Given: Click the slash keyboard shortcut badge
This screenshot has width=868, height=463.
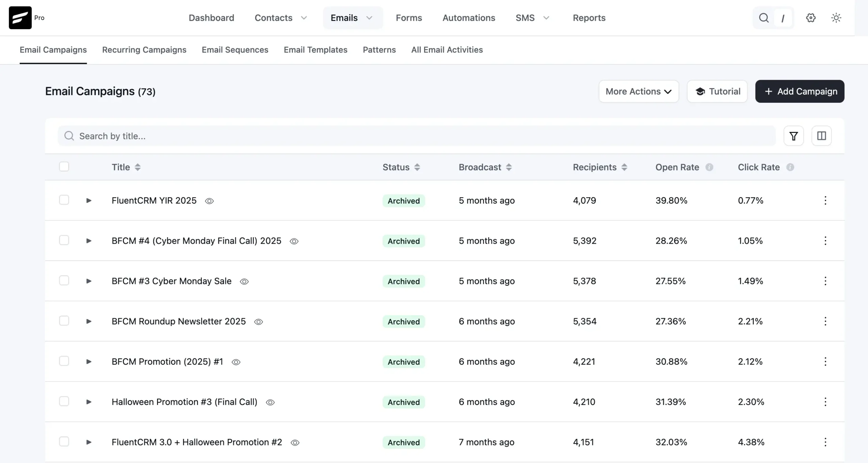Looking at the screenshot, I should (783, 18).
